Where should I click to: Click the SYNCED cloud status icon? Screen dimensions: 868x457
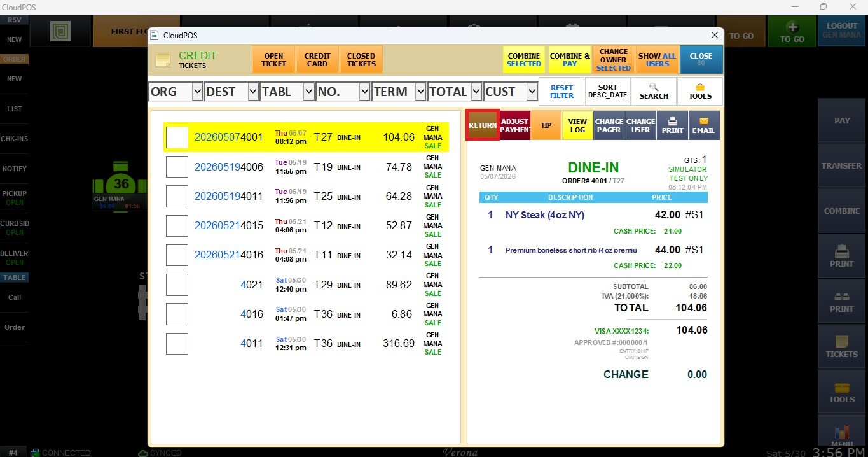(143, 453)
